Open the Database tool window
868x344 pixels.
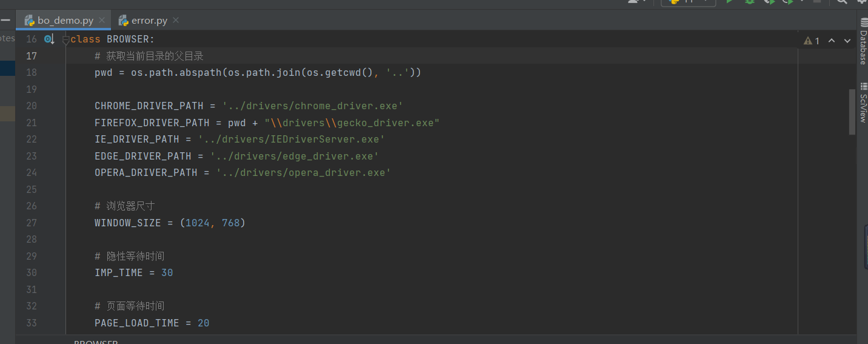click(863, 41)
